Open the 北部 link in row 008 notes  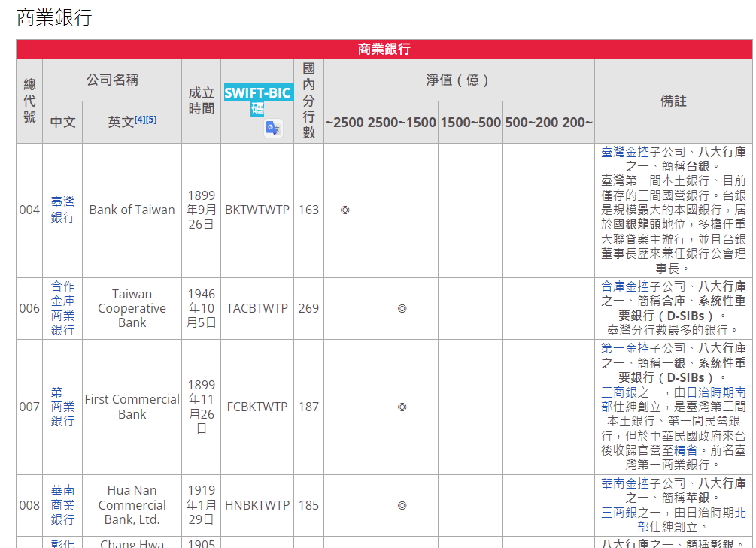[691, 519]
